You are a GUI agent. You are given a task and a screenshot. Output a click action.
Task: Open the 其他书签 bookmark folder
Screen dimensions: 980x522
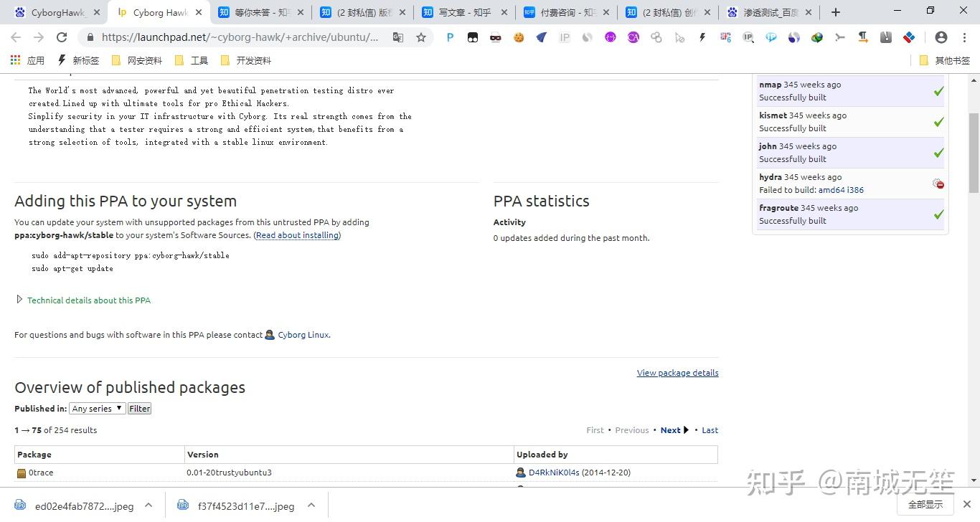[944, 61]
